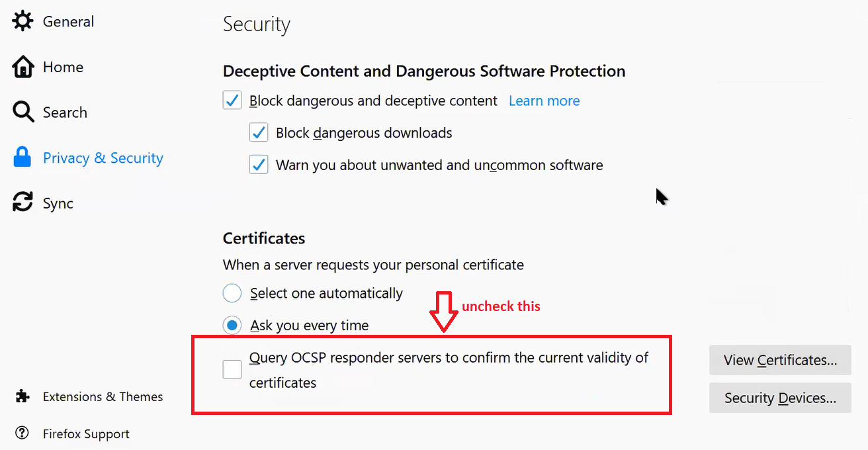Open the View Certificates dialog

779,360
